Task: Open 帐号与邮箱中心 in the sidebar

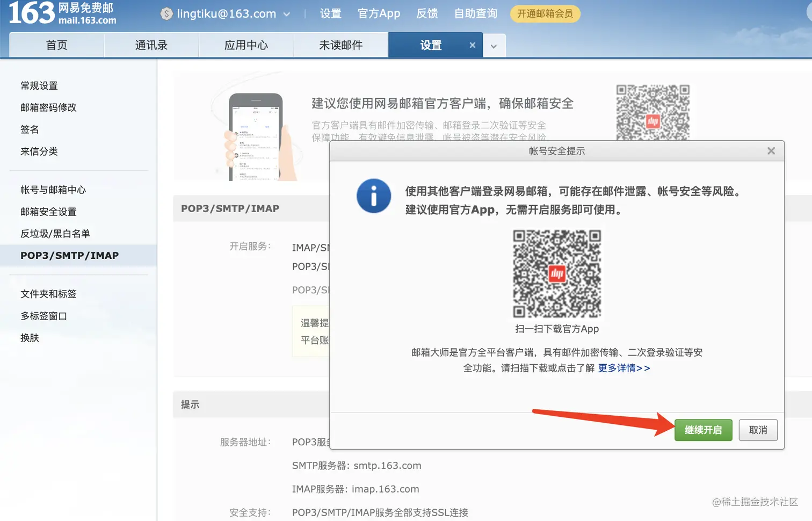Action: click(x=53, y=190)
